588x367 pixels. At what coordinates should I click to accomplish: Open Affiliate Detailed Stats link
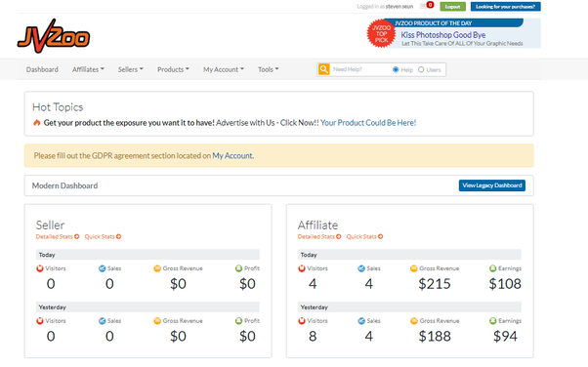click(316, 236)
